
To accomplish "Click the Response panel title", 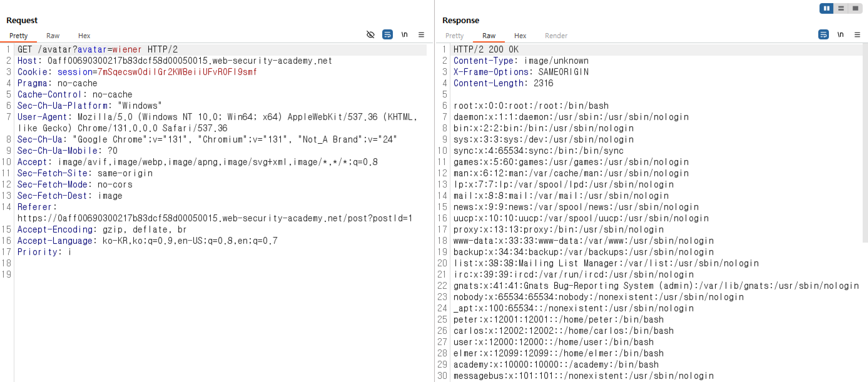I will (461, 20).
